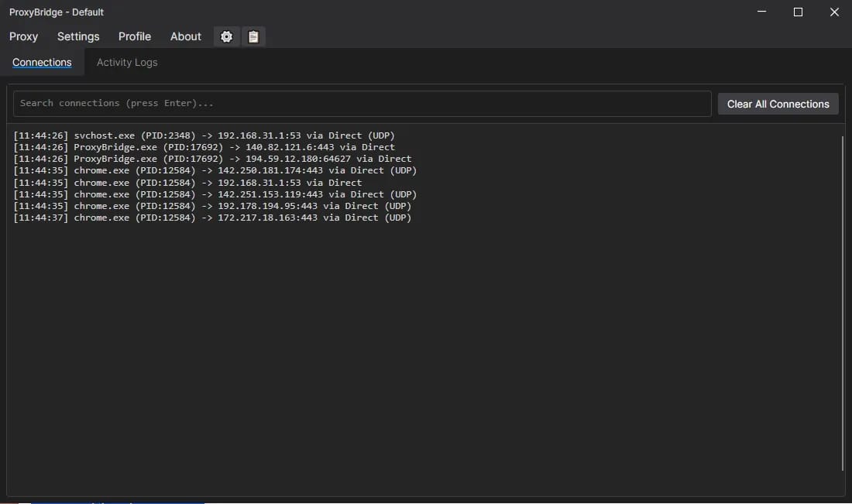The image size is (852, 504).
Task: Open the About menu
Action: tap(185, 36)
